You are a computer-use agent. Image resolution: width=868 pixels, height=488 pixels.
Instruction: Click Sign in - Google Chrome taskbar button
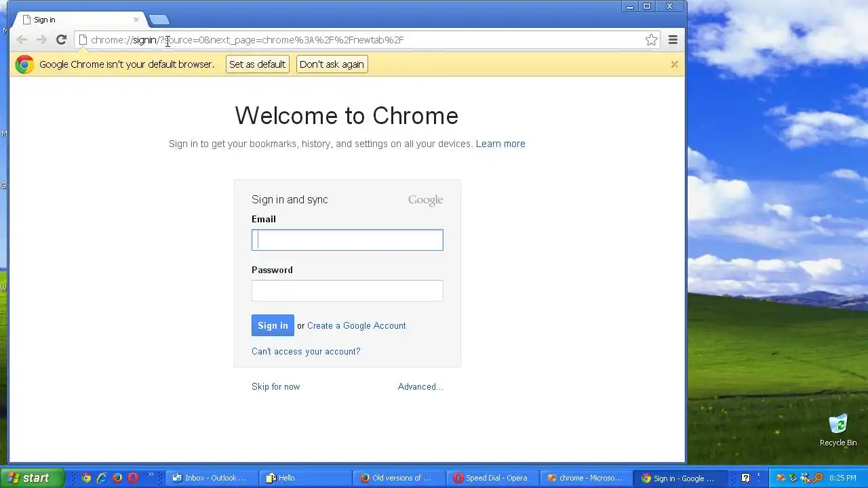(680, 478)
